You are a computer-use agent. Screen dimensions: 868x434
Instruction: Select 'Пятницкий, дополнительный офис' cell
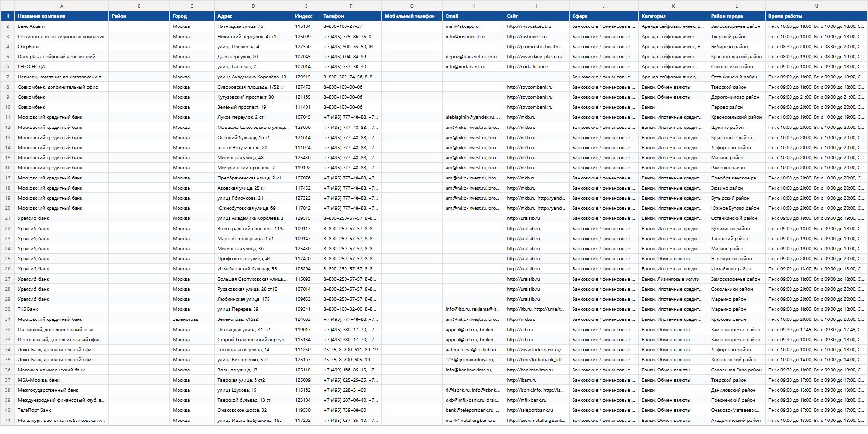(x=62, y=330)
